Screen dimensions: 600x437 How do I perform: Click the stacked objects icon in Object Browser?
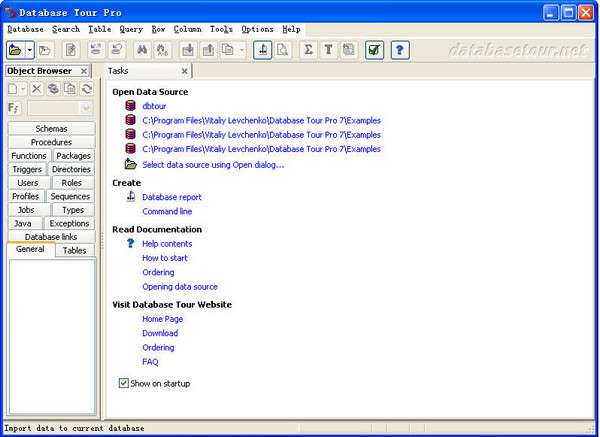[x=53, y=89]
